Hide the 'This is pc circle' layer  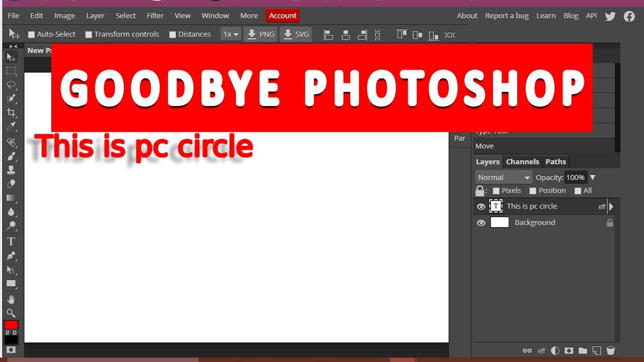[x=481, y=207]
